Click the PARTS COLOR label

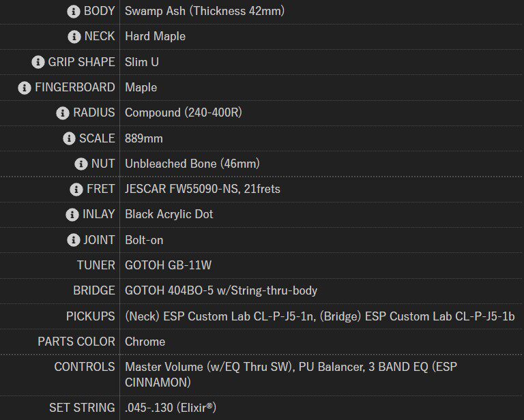click(76, 342)
